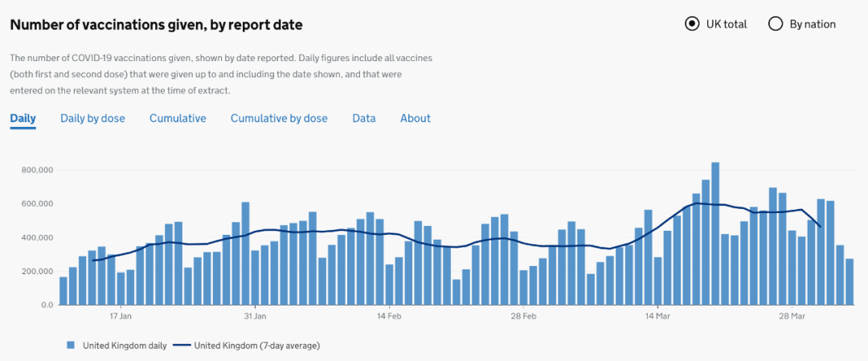Image resolution: width=868 pixels, height=361 pixels.
Task: Click the 7-day average legend line icon
Action: (x=182, y=346)
